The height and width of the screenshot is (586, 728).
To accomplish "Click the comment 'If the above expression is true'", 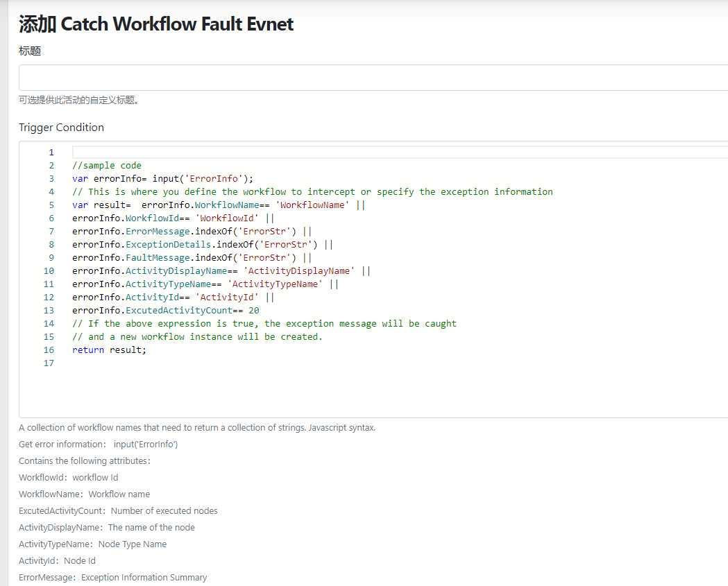I will pos(264,323).
